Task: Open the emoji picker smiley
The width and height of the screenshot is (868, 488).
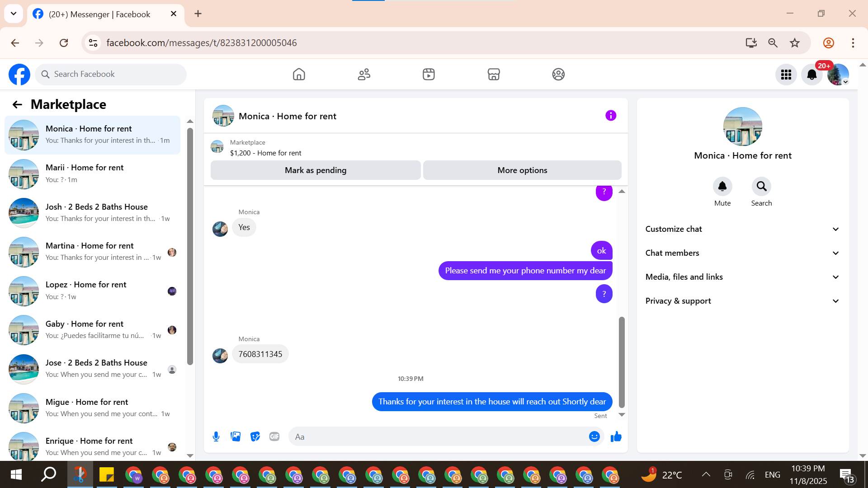Action: 594,436
